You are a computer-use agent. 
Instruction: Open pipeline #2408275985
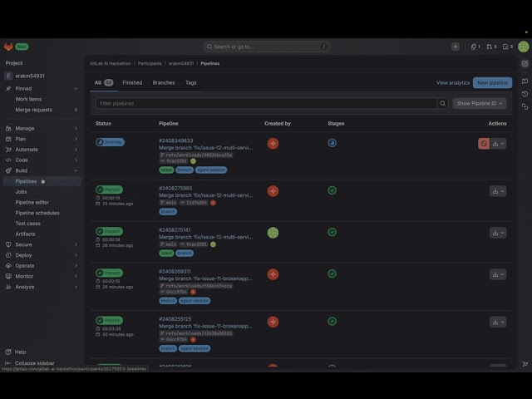tap(175, 188)
